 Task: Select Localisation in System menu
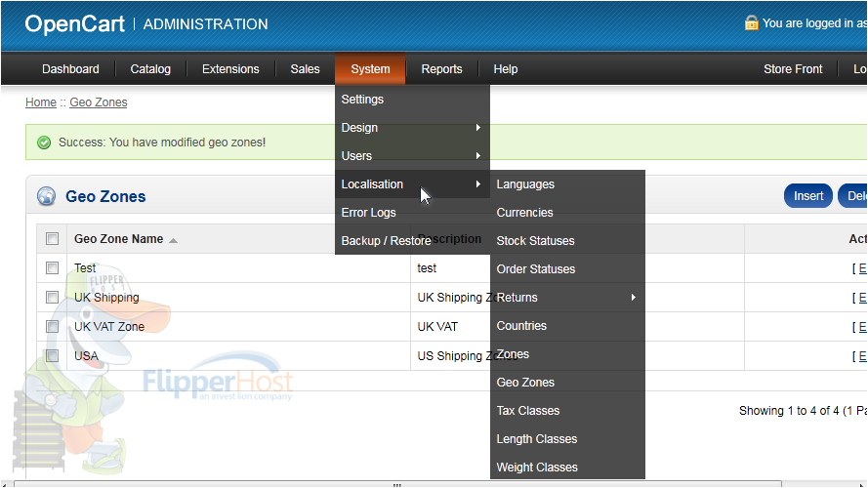tap(412, 184)
